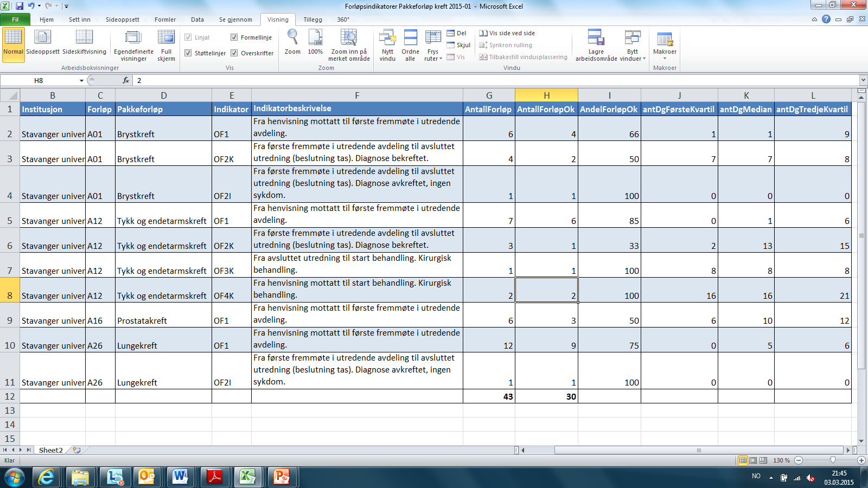Zoom inn på merket område
Image resolution: width=868 pixels, height=488 pixels.
pos(349,46)
